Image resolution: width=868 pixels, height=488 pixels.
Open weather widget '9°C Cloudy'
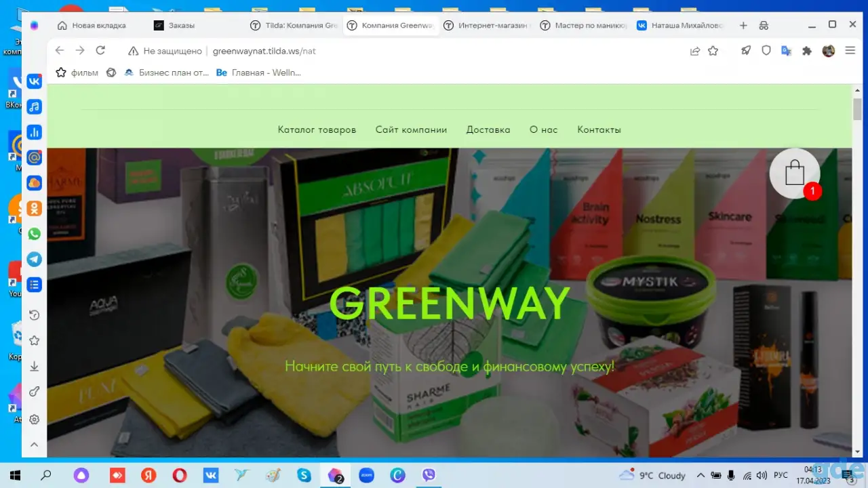point(652,475)
